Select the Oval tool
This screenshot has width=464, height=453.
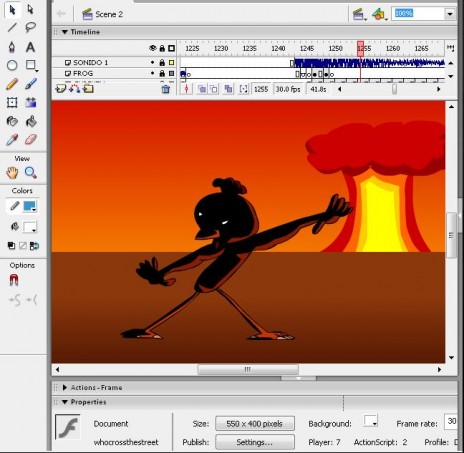tap(12, 65)
